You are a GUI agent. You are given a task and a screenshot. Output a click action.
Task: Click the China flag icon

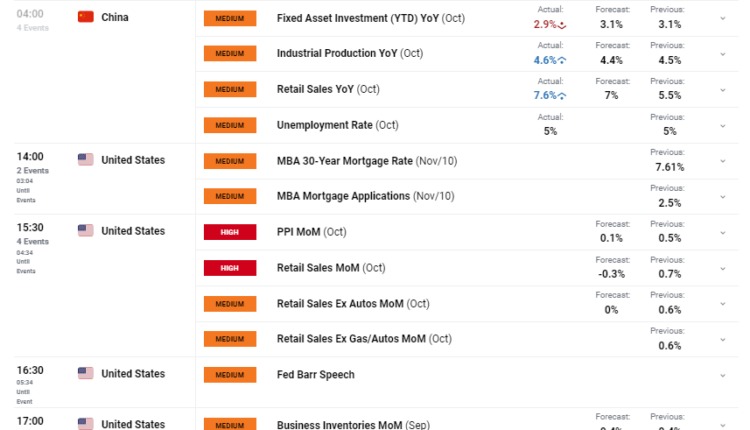tap(85, 17)
